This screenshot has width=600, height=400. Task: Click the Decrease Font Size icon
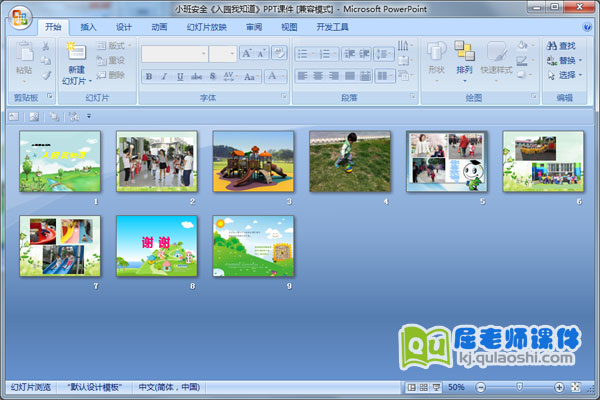tap(261, 53)
